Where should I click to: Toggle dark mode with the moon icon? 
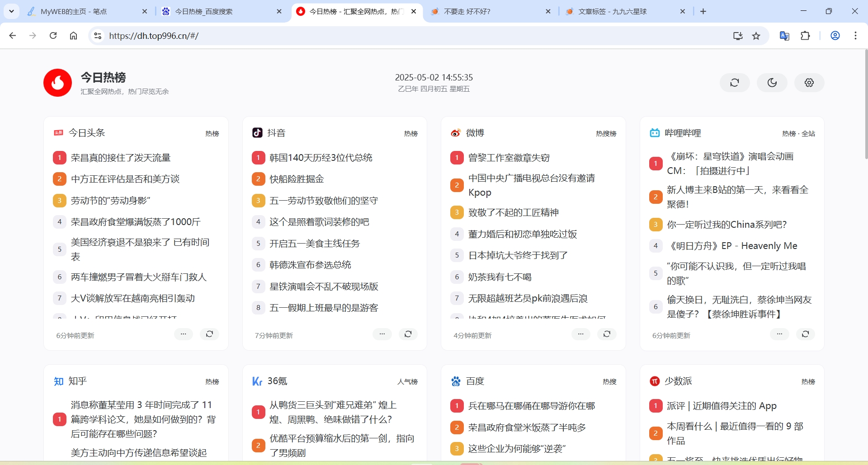coord(772,83)
